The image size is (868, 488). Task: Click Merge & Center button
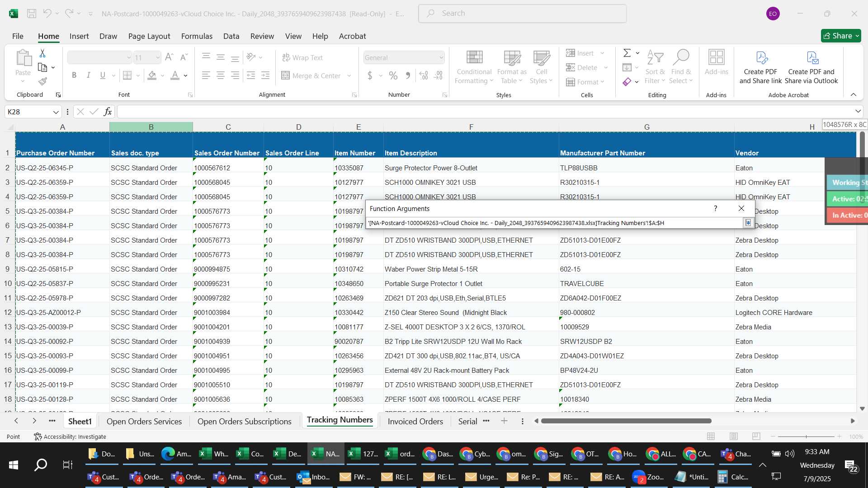point(311,75)
